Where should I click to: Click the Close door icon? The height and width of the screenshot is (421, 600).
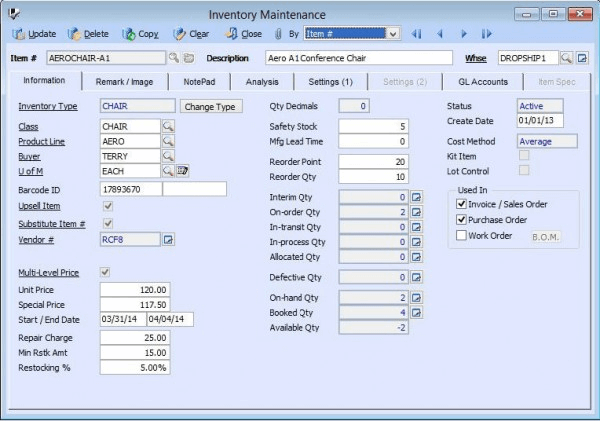[x=232, y=34]
